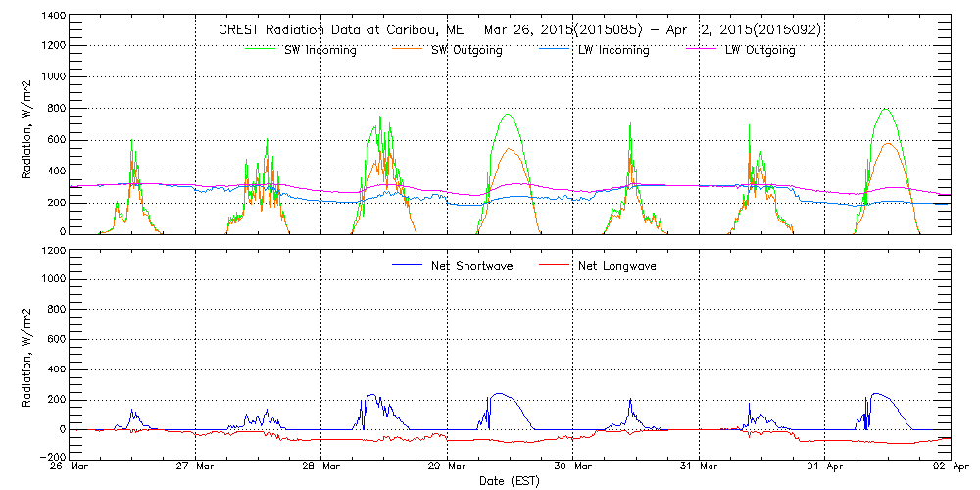Image resolution: width=980 pixels, height=490 pixels.
Task: Click the Net Longwave legend label
Action: [618, 266]
